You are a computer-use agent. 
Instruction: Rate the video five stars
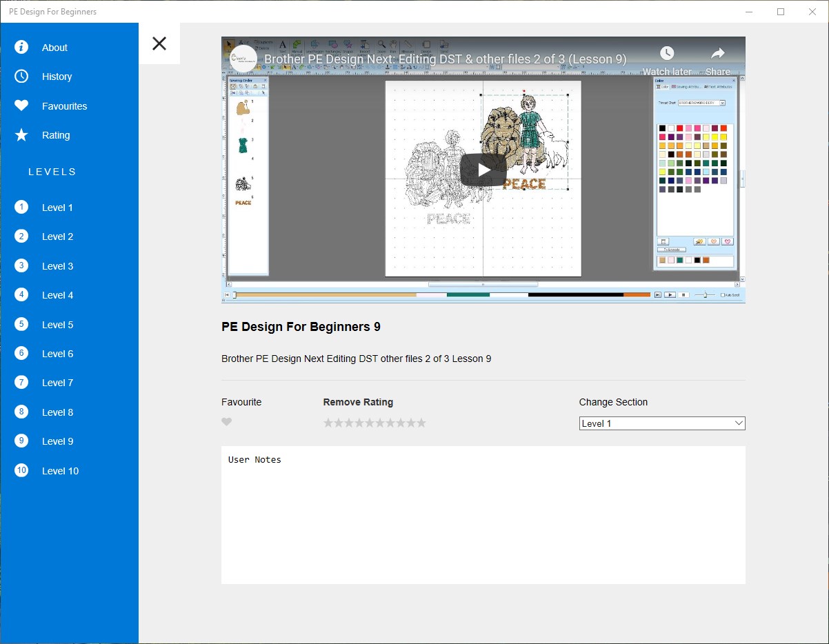coord(370,423)
